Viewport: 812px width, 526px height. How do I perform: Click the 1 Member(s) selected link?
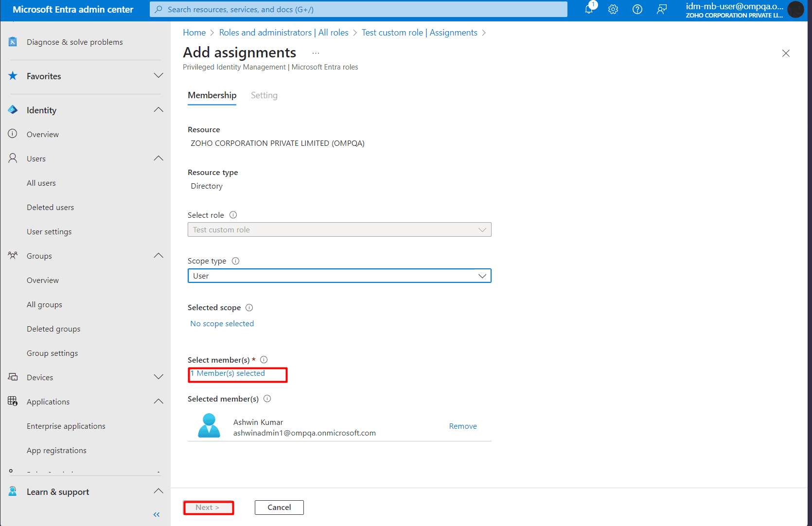(x=228, y=373)
